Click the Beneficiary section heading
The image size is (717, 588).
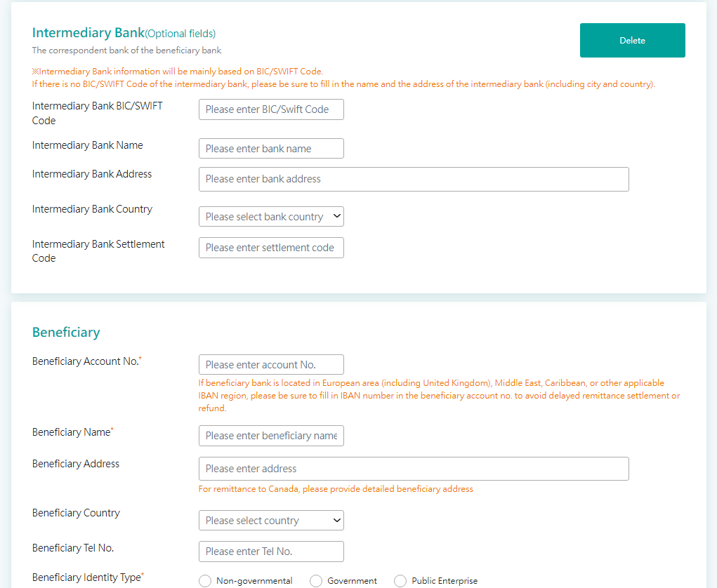[x=66, y=332]
